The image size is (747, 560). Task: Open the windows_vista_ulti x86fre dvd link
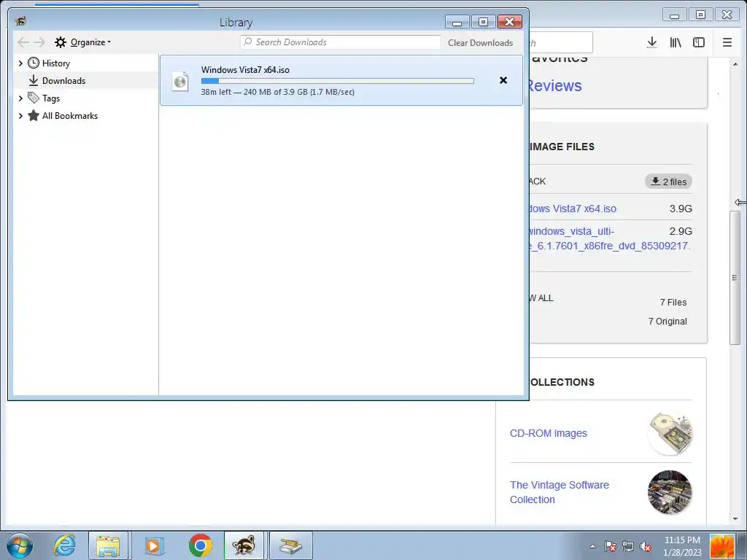click(x=609, y=238)
